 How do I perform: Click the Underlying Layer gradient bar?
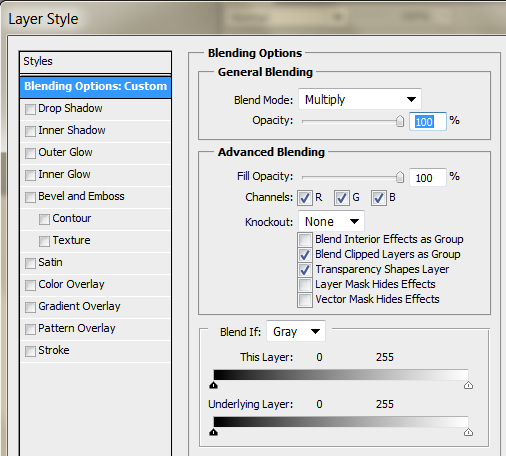[x=341, y=422]
